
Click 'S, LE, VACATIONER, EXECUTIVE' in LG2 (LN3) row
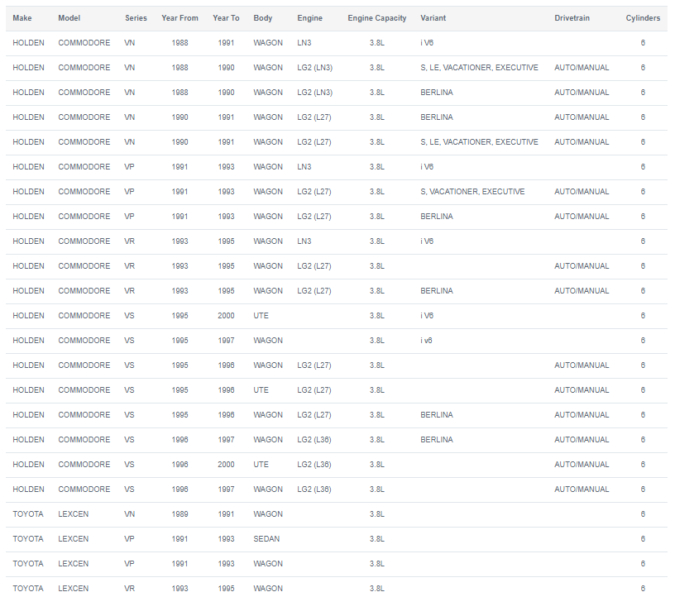479,68
